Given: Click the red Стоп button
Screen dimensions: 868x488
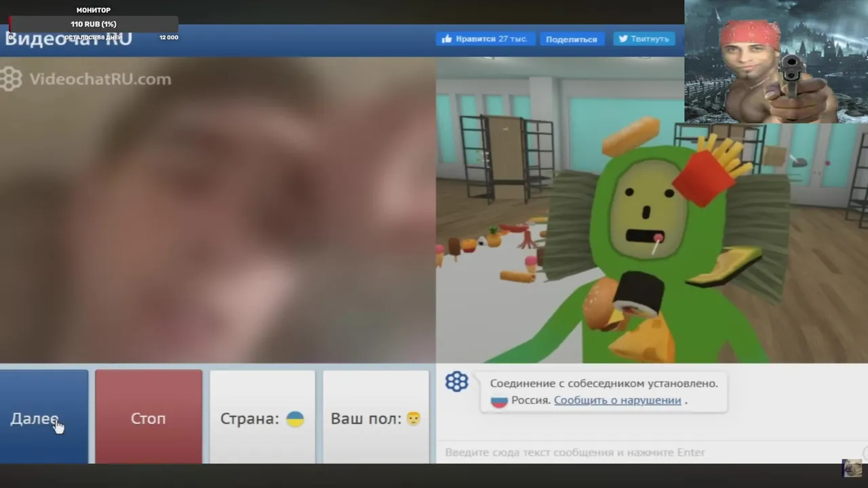Looking at the screenshot, I should 149,417.
